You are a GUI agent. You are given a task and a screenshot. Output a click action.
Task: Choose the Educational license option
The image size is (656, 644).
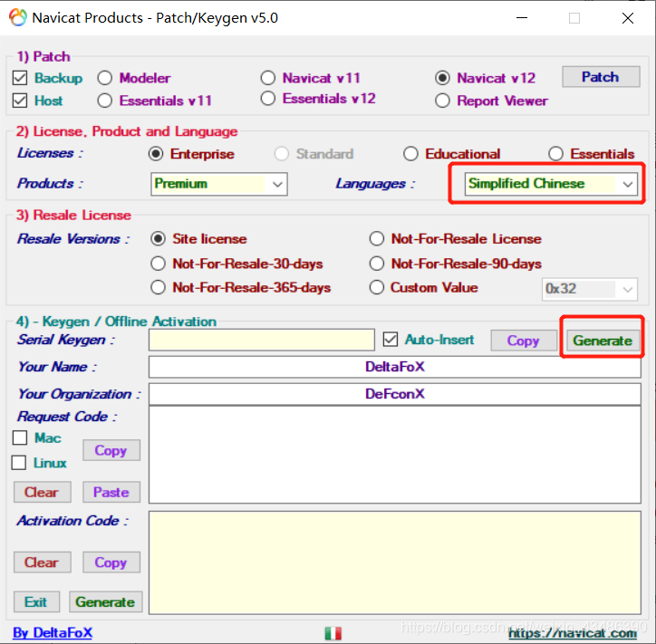coord(410,154)
